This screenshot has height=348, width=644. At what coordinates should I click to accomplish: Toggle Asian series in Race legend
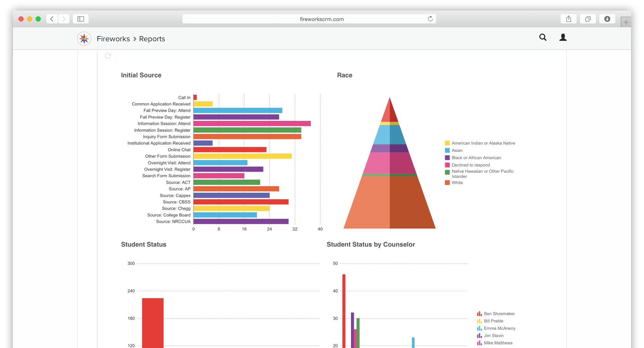[457, 150]
